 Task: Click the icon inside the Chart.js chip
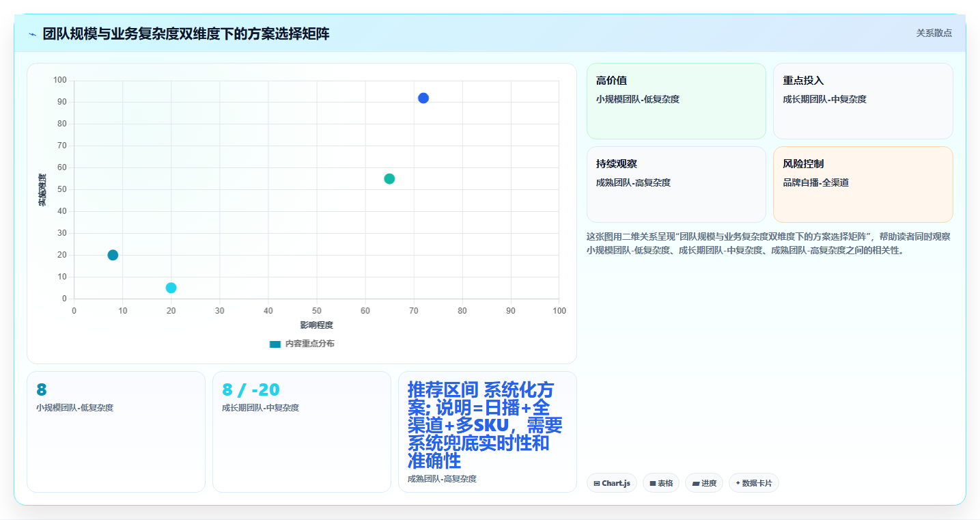(x=597, y=483)
